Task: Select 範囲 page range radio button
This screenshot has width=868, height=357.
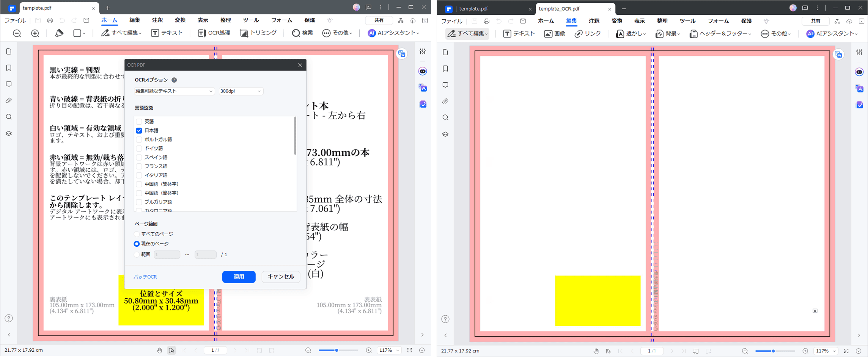Action: (x=137, y=255)
